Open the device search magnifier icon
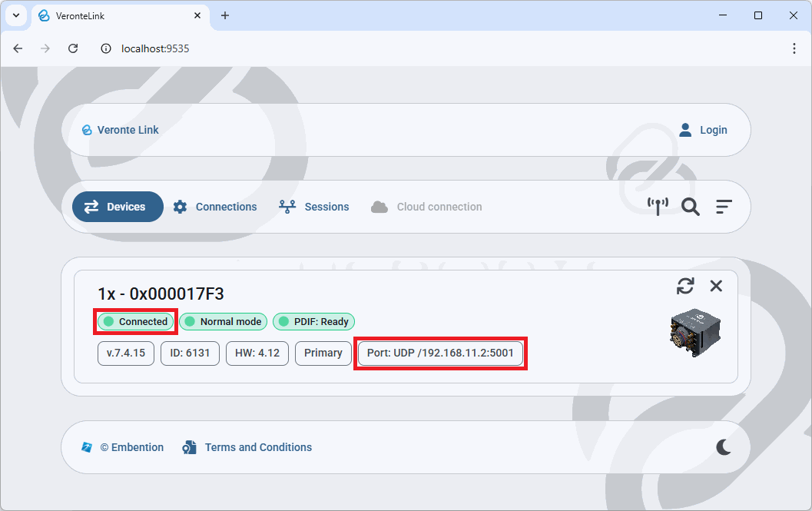The height and width of the screenshot is (511, 812). pyautogui.click(x=690, y=207)
